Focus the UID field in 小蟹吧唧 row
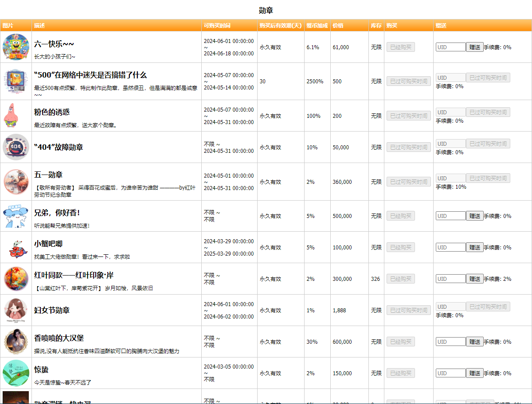532x404 pixels. (x=451, y=247)
